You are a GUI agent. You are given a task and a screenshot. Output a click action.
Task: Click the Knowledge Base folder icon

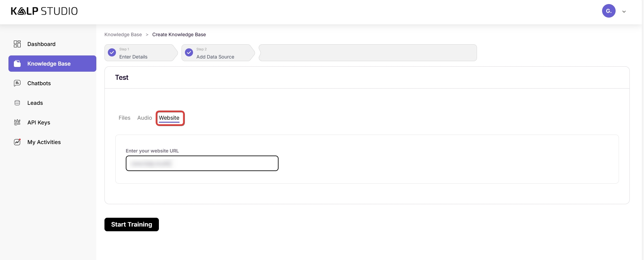tap(17, 64)
